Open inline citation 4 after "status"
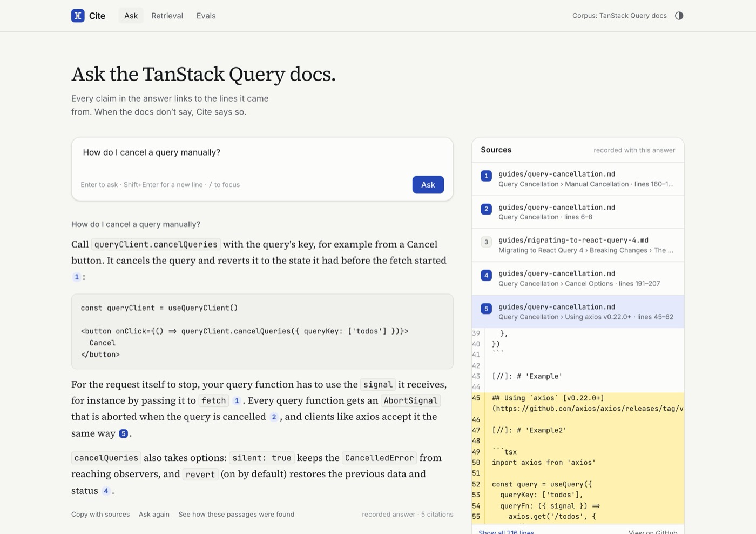756x534 pixels. coord(106,491)
